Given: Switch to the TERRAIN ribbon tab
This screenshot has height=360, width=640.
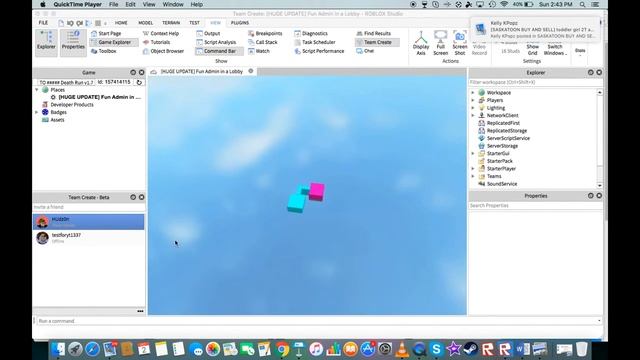Looking at the screenshot, I should pyautogui.click(x=171, y=23).
